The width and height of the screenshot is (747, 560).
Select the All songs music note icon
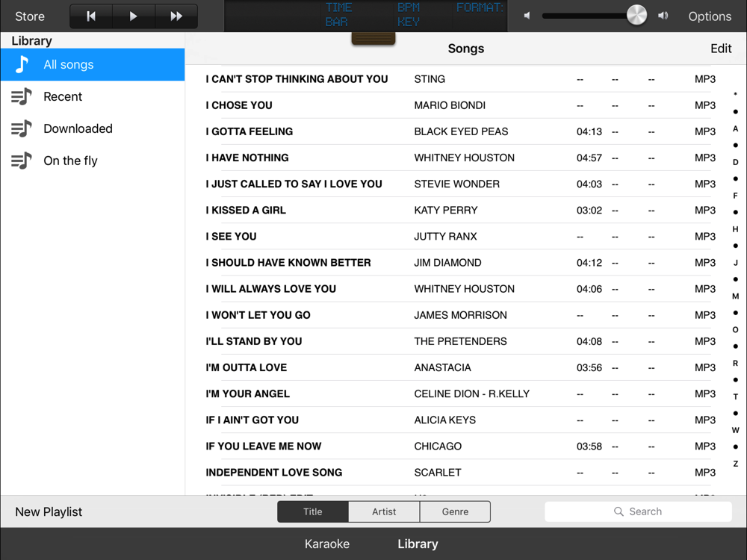point(22,64)
